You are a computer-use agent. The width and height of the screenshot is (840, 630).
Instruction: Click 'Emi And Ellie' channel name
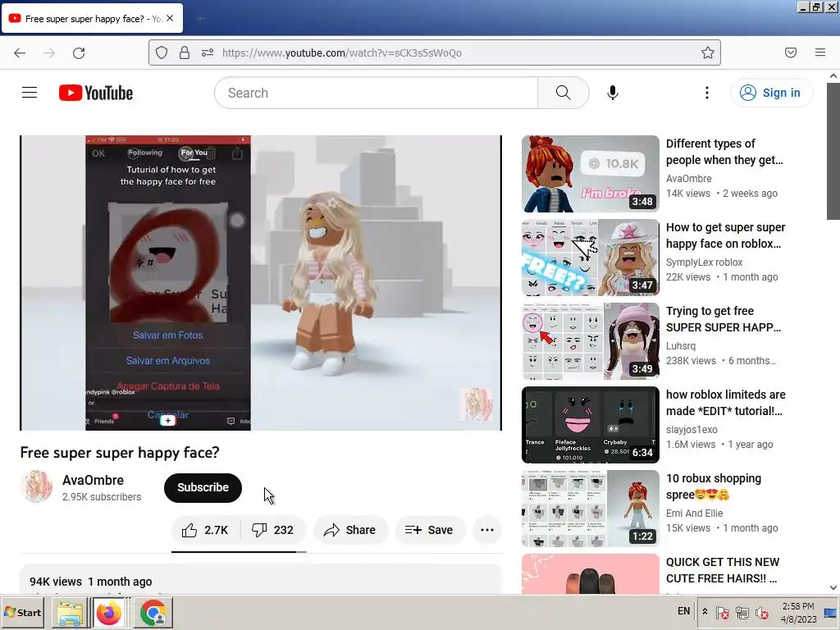(x=694, y=513)
